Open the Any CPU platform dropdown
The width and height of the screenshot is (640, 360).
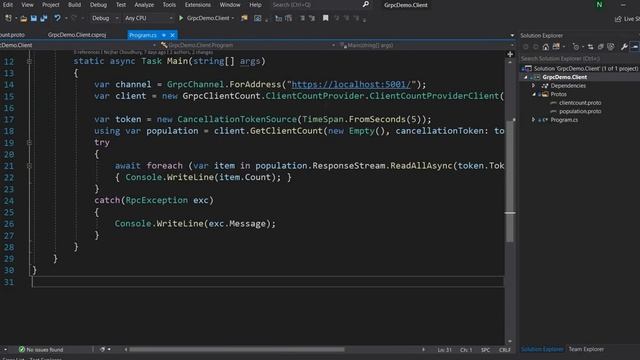(x=148, y=18)
